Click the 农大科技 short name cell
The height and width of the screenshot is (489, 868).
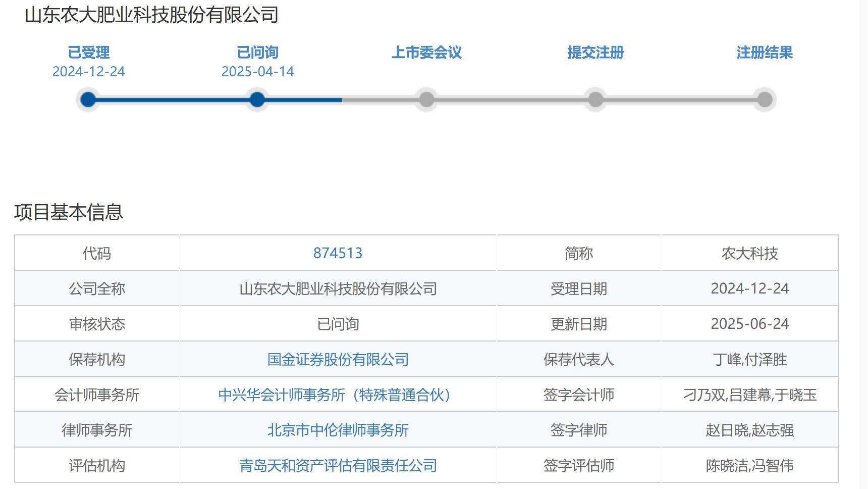(750, 253)
